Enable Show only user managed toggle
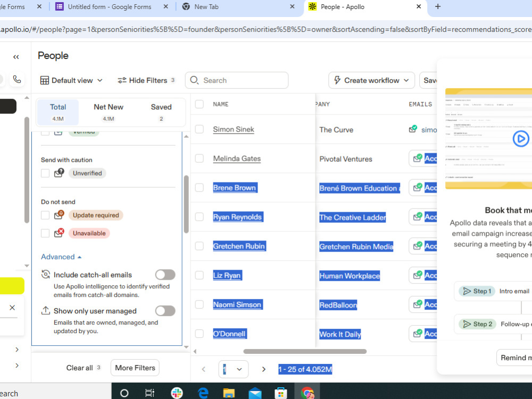The image size is (532, 399). point(165,311)
